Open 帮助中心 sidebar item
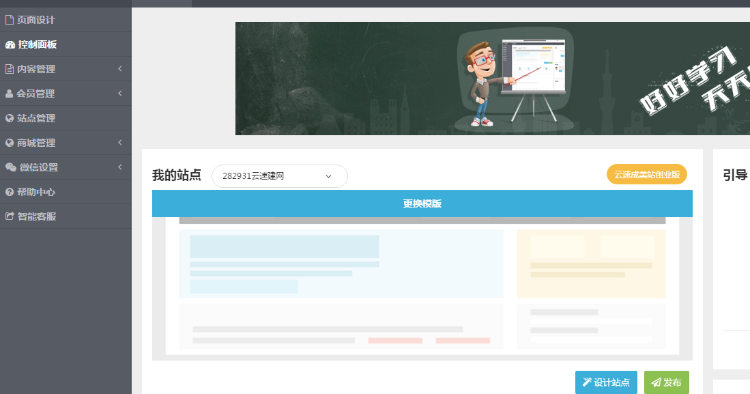Viewport: 750px width, 394px height. click(x=66, y=192)
